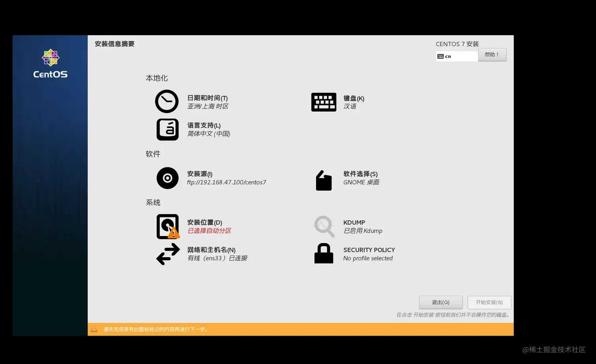This screenshot has width=596, height=364.
Task: Click the installation source disc icon
Action: [x=168, y=178]
